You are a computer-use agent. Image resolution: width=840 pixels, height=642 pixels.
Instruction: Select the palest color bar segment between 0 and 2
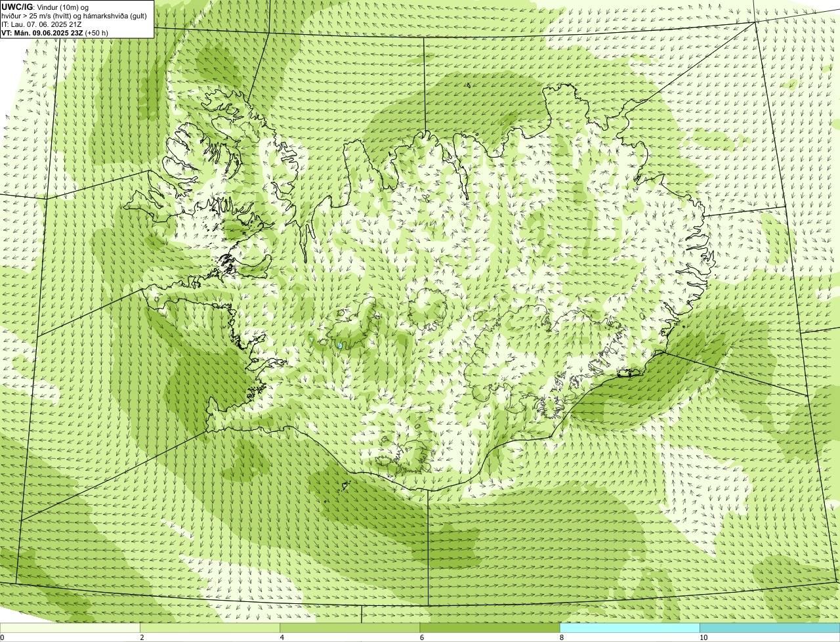tap(70, 628)
